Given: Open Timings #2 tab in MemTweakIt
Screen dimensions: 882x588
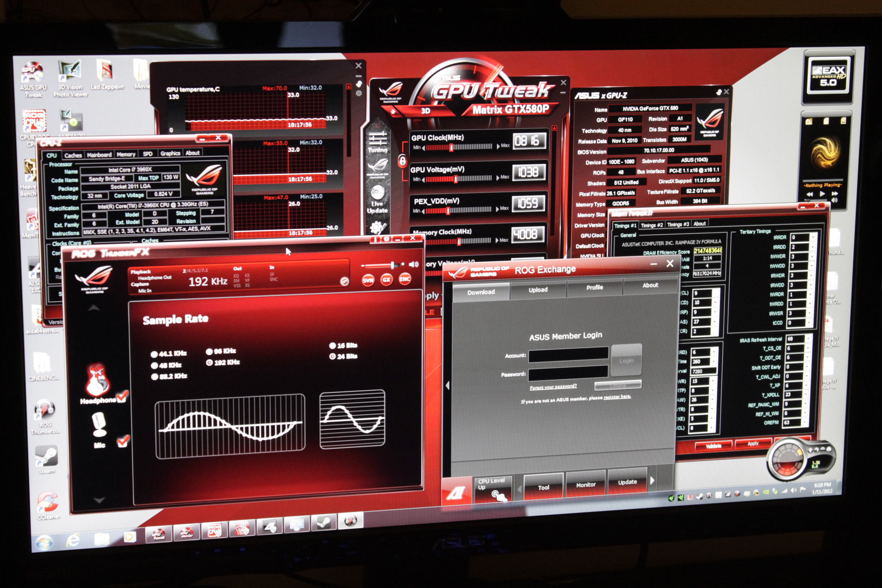Looking at the screenshot, I should click(x=651, y=225).
